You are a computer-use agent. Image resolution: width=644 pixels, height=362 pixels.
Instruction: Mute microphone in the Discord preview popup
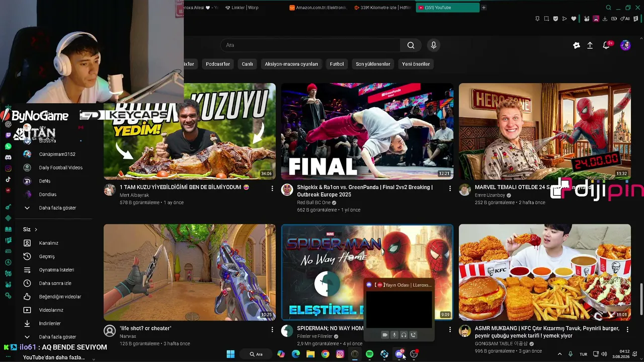[x=394, y=335]
